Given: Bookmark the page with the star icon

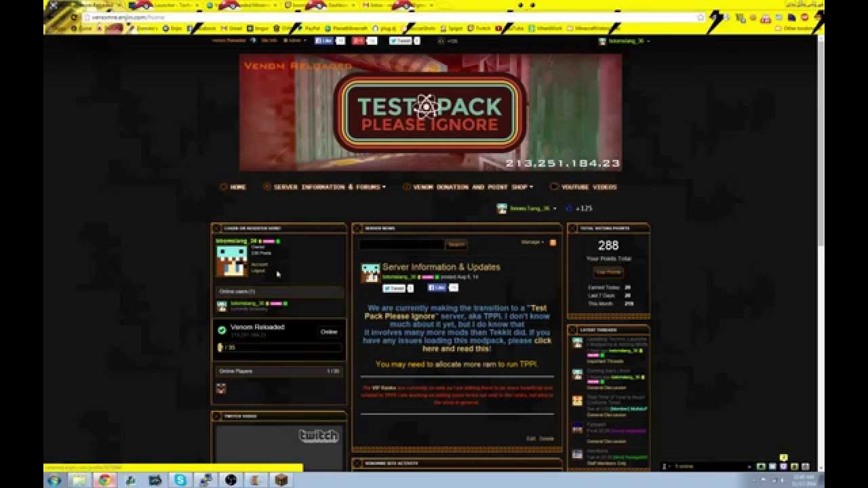Looking at the screenshot, I should tap(701, 17).
